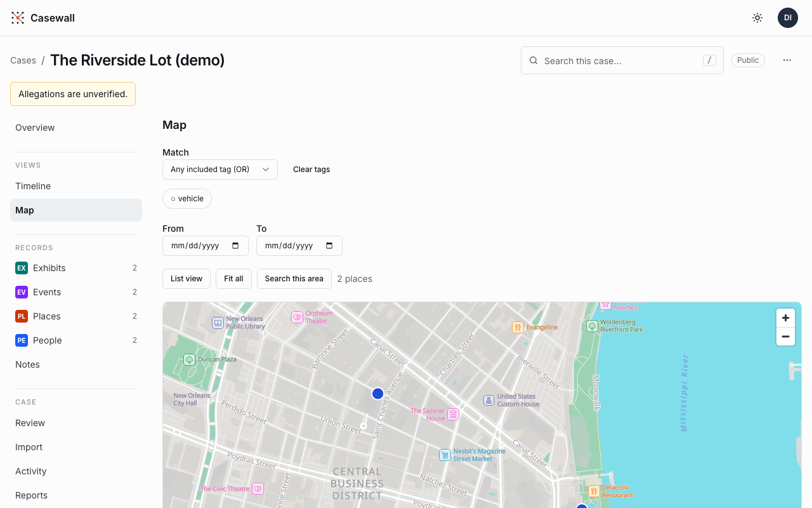812x508 pixels.
Task: Click the Casewall logo icon
Action: point(18,18)
